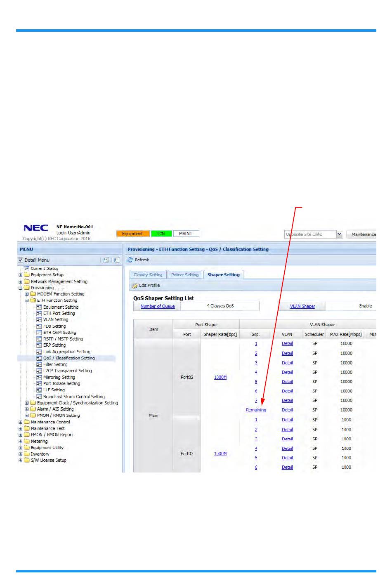Expand Equipment Clock / Synchronization Setting node
The image size is (392, 586).
(x=27, y=403)
